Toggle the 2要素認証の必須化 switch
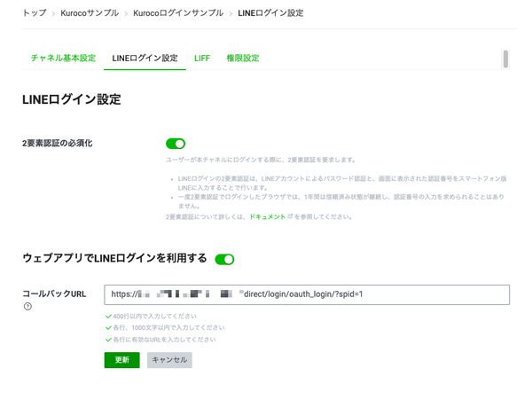The height and width of the screenshot is (415, 532). point(176,144)
